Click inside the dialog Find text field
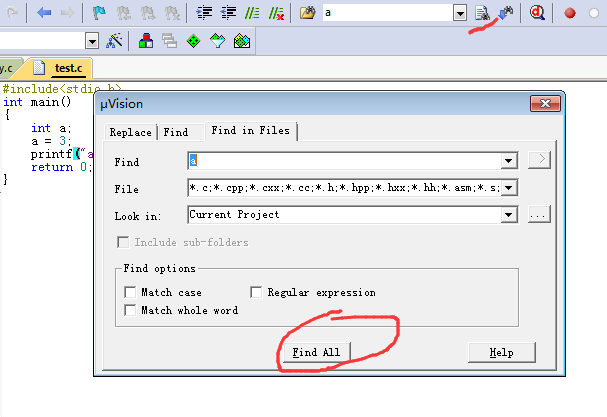607x417 pixels. (x=345, y=160)
